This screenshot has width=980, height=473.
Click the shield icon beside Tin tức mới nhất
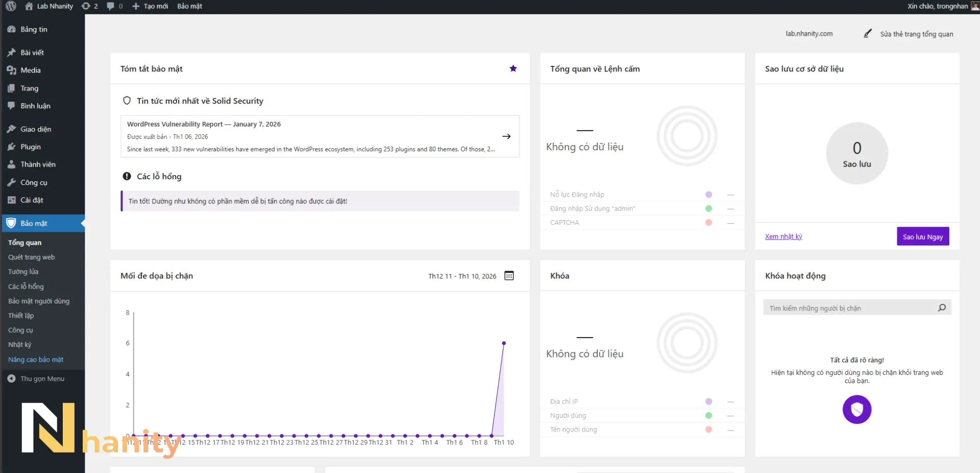tap(127, 101)
